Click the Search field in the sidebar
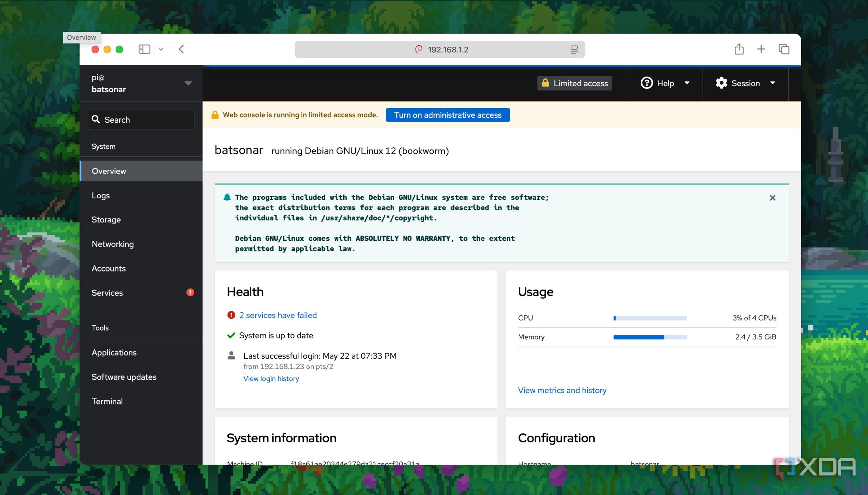868x495 pixels. [141, 120]
